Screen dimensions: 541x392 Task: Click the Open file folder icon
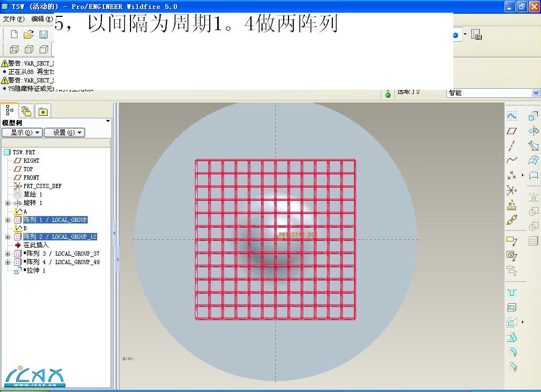(x=29, y=34)
